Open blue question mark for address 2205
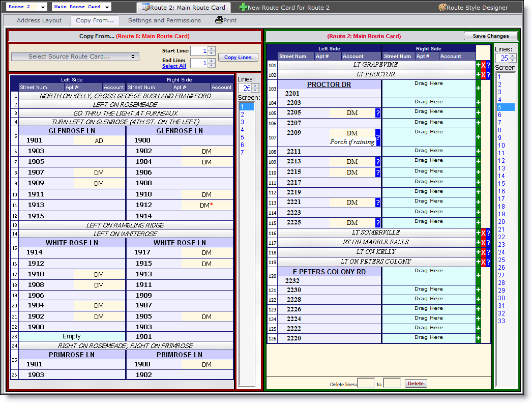532x403 pixels. click(x=378, y=113)
